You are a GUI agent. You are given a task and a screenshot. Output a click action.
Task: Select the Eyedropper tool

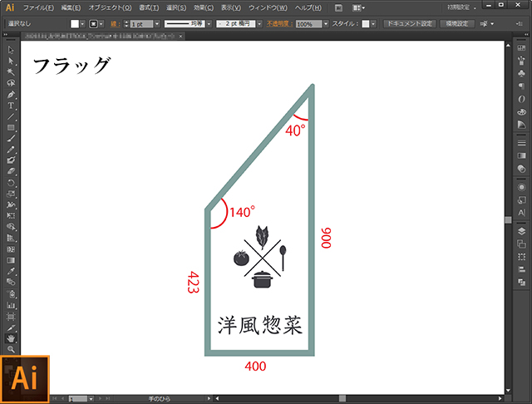click(x=11, y=271)
